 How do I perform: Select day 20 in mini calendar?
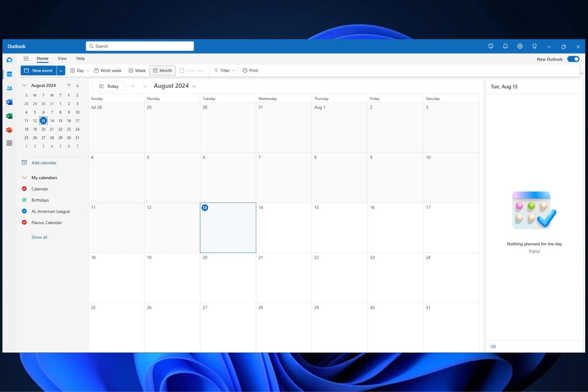[x=43, y=129]
